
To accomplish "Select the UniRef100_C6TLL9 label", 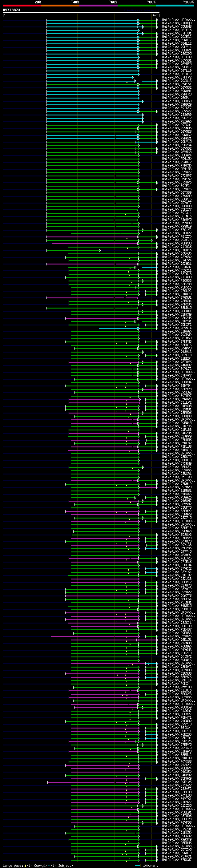I will pos(177,71).
